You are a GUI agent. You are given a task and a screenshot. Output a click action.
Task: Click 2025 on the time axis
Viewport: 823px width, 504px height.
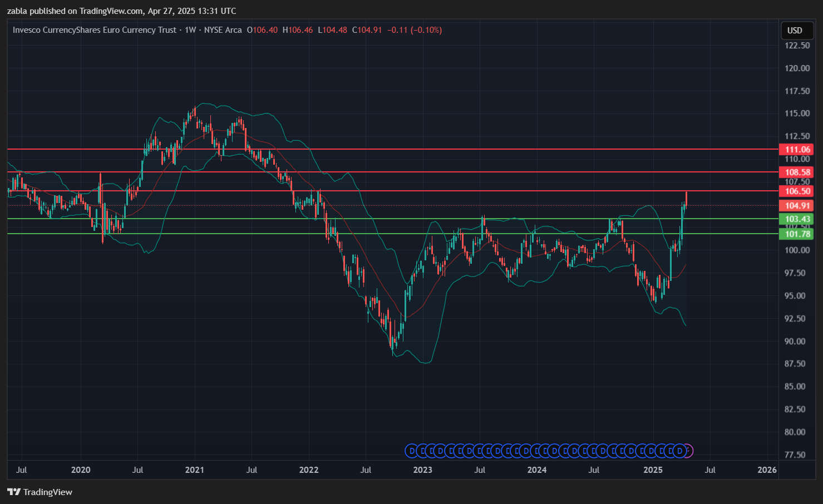coord(653,470)
